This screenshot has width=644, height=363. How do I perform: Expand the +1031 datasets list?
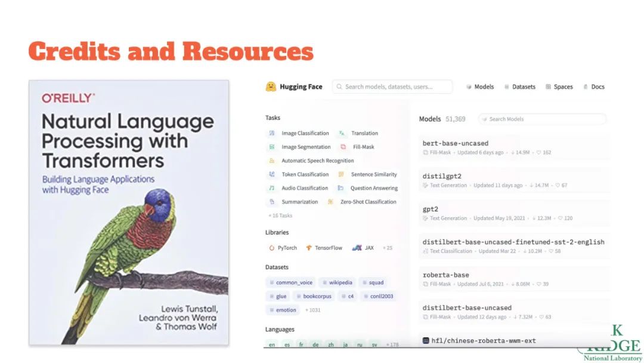coord(313,310)
